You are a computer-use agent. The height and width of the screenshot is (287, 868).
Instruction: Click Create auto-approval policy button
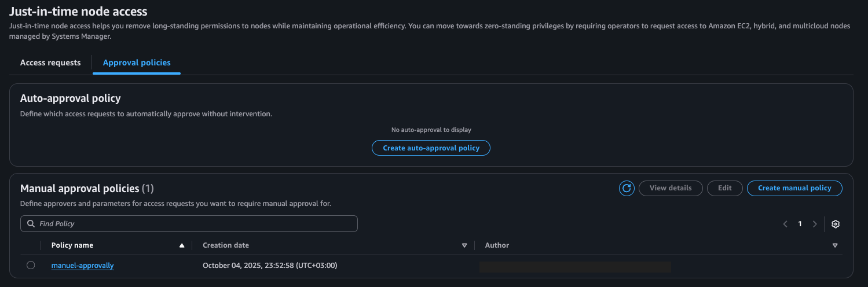(x=431, y=148)
